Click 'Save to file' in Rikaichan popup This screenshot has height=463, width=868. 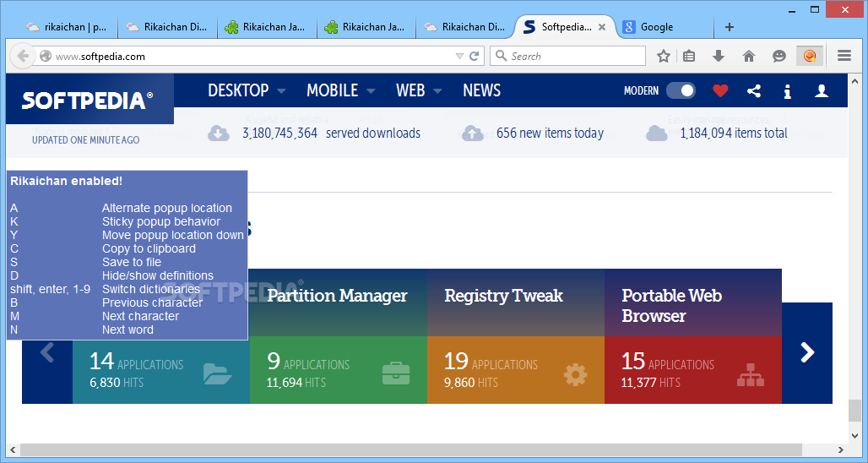click(131, 262)
